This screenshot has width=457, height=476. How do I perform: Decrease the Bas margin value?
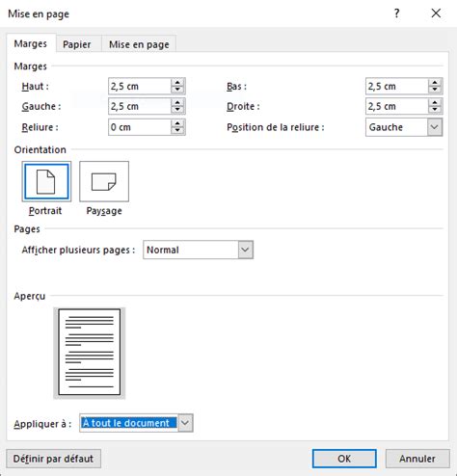[435, 90]
